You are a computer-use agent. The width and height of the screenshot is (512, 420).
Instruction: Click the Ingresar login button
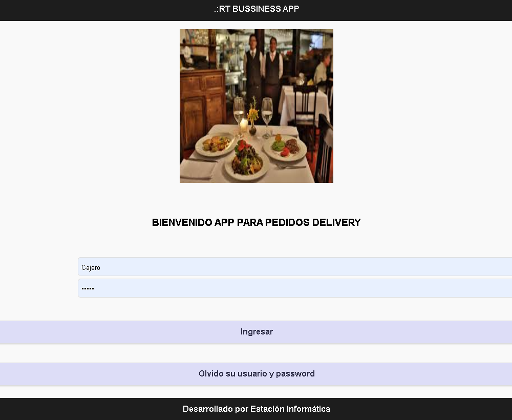[256, 332]
